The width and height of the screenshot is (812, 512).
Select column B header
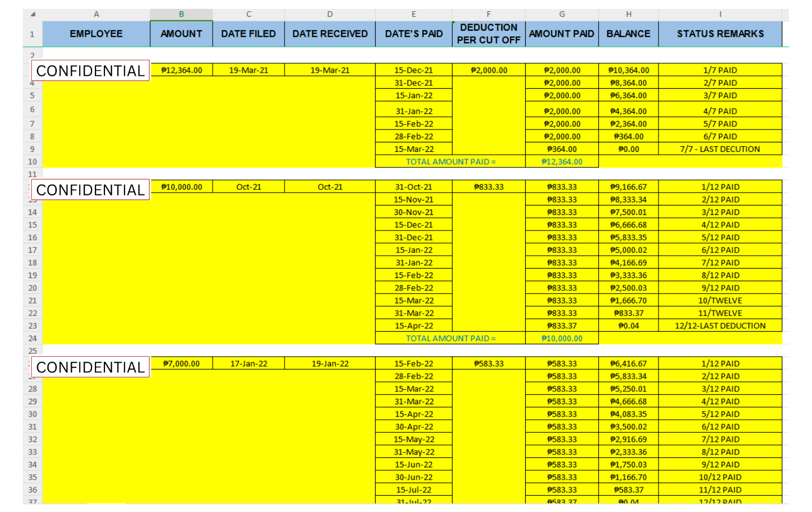181,15
